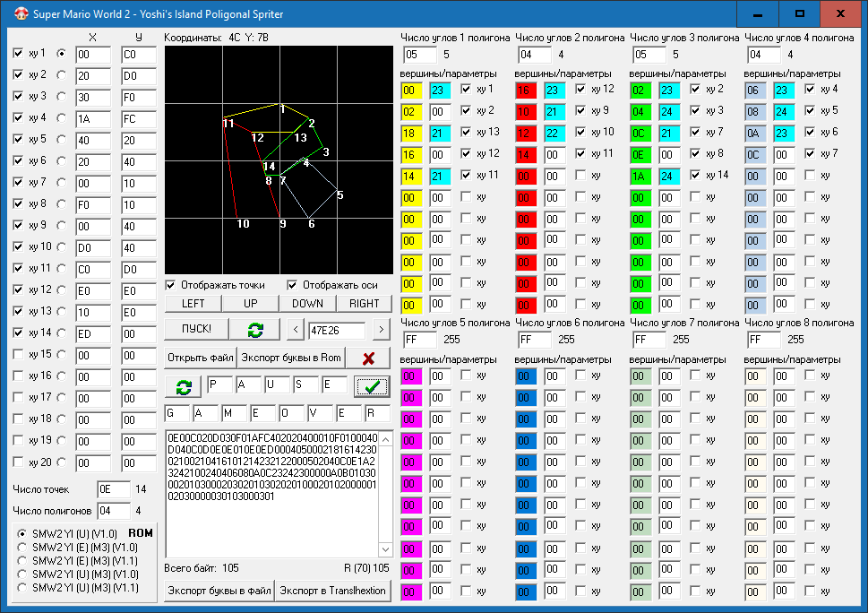Click xy 10 Y field showing 40
The width and height of the screenshot is (868, 613).
[138, 248]
